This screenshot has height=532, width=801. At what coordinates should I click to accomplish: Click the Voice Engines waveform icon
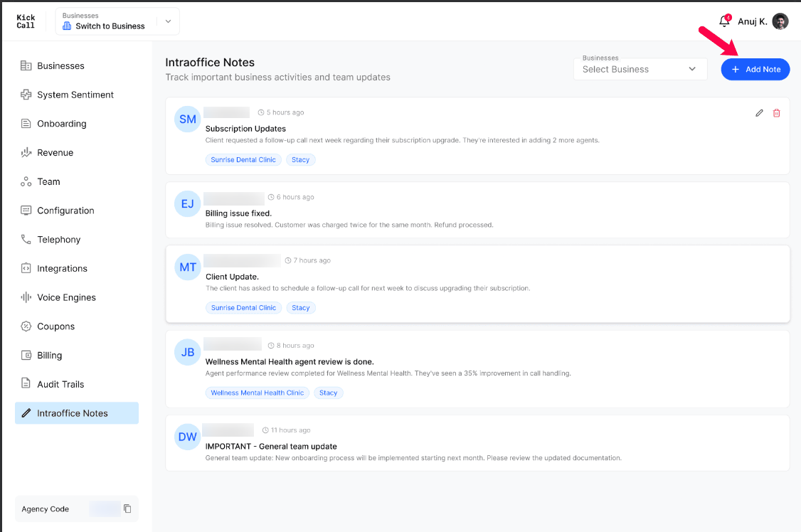point(26,297)
